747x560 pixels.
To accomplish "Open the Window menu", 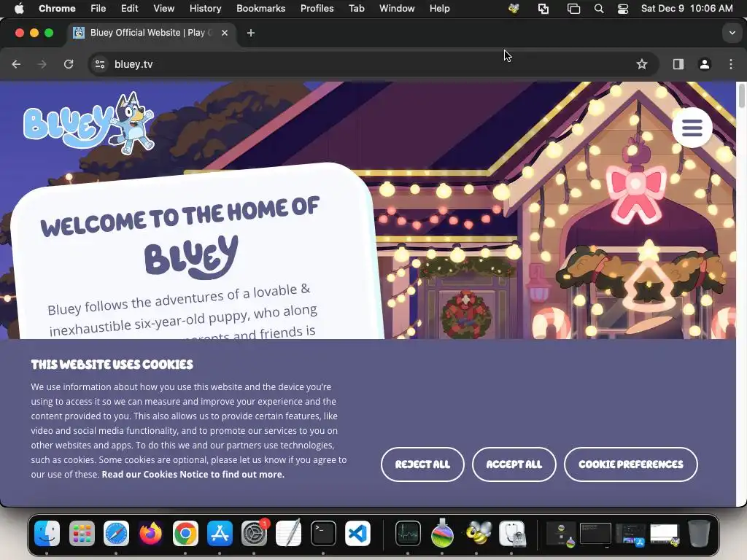I will pyautogui.click(x=397, y=9).
